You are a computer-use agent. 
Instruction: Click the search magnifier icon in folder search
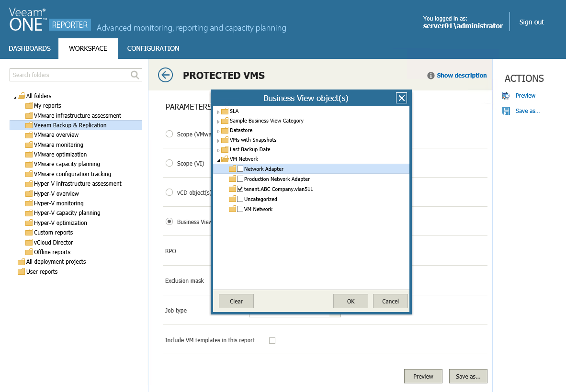tap(135, 75)
